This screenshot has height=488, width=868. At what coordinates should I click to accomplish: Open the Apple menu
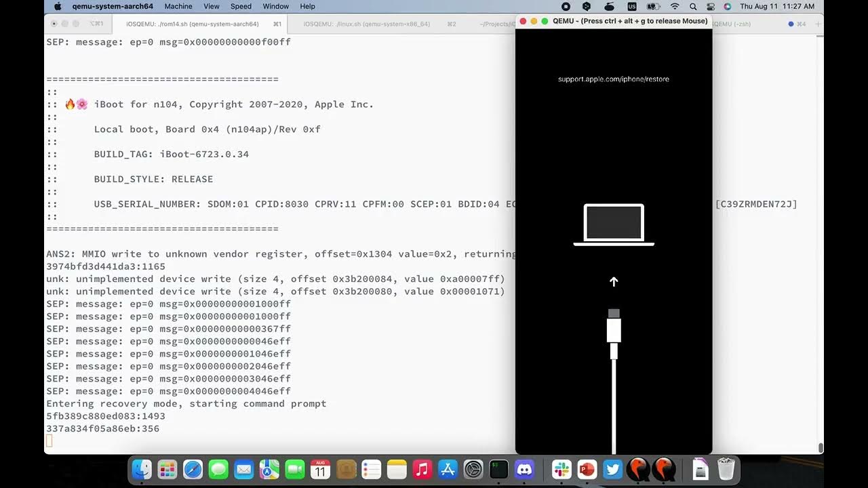58,6
